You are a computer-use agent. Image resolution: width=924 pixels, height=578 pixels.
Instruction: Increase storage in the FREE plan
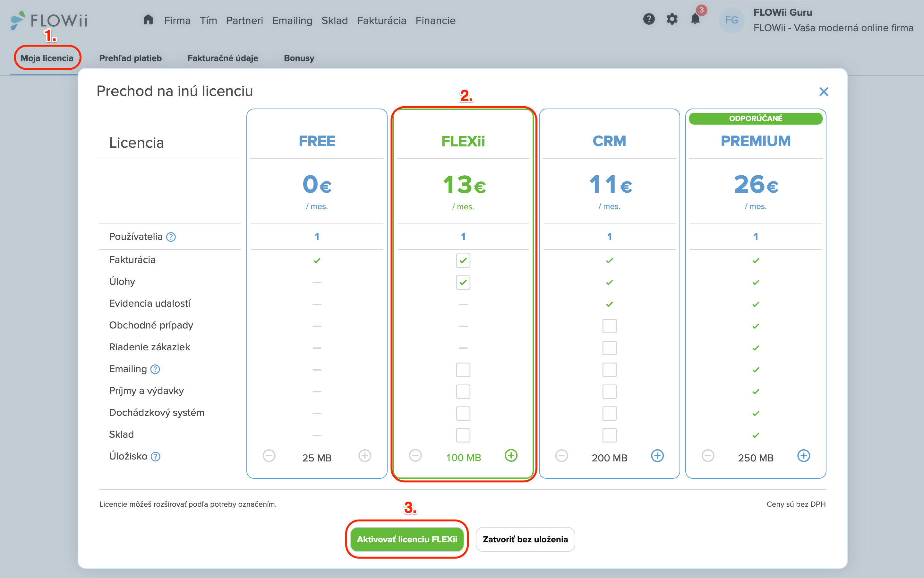pos(365,456)
